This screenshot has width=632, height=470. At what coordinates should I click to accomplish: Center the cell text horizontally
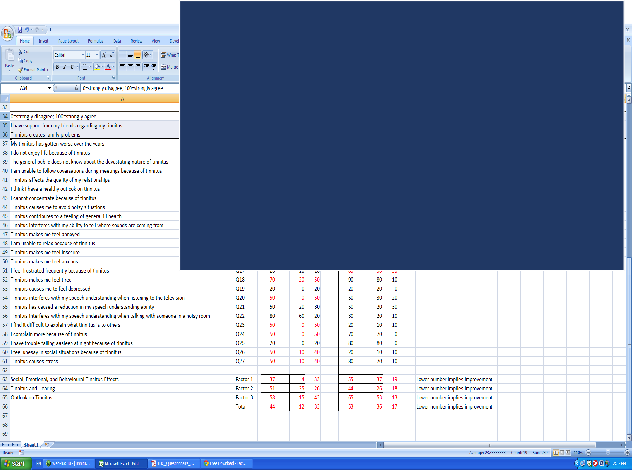click(130, 67)
